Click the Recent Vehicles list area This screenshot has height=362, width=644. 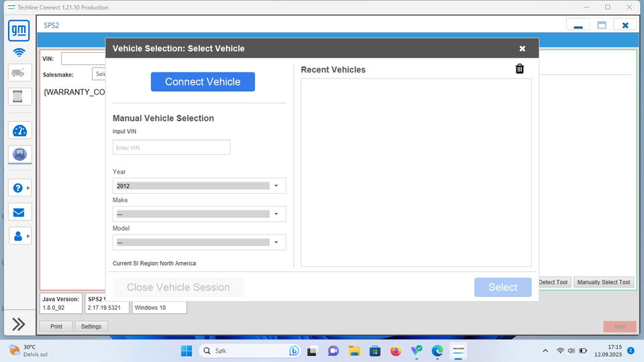416,172
